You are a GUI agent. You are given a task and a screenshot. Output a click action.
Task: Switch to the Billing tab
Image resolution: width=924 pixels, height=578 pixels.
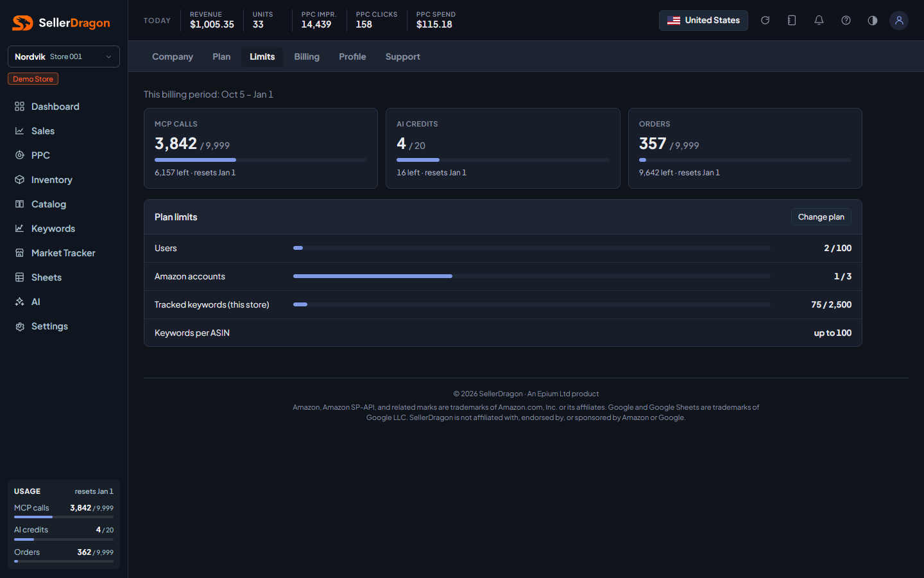[x=307, y=57]
